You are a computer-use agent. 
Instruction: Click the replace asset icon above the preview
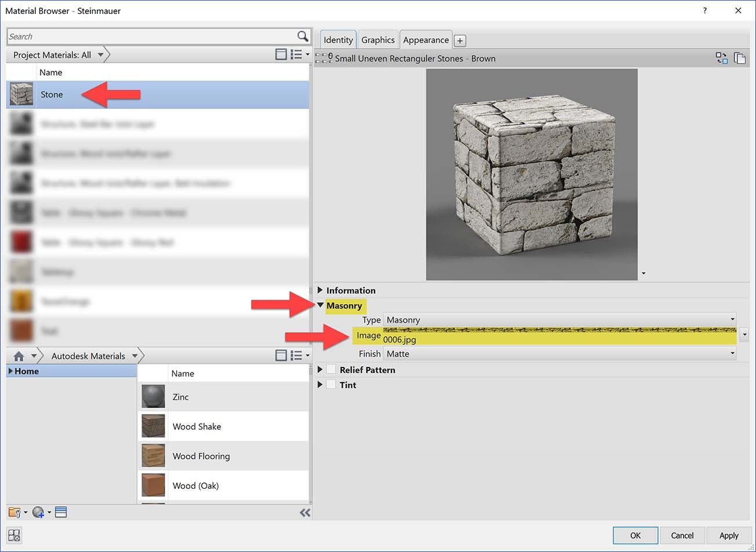722,58
